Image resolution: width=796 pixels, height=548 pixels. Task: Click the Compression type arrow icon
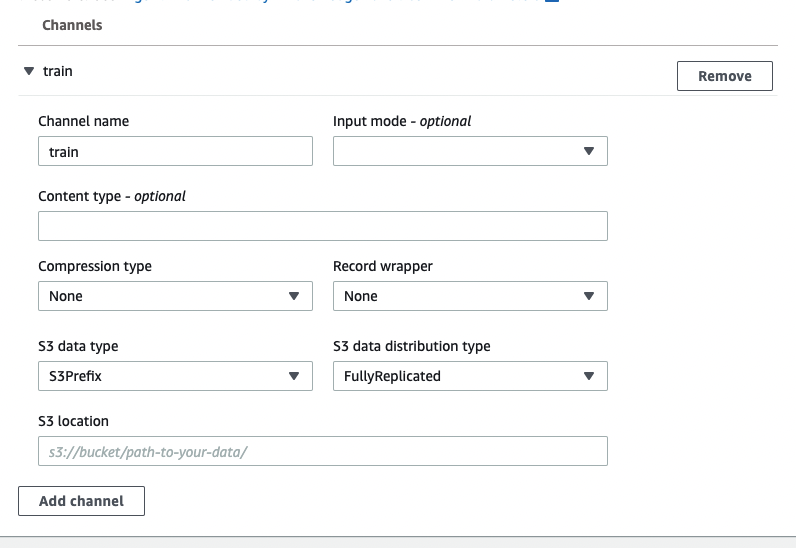pyautogui.click(x=294, y=296)
